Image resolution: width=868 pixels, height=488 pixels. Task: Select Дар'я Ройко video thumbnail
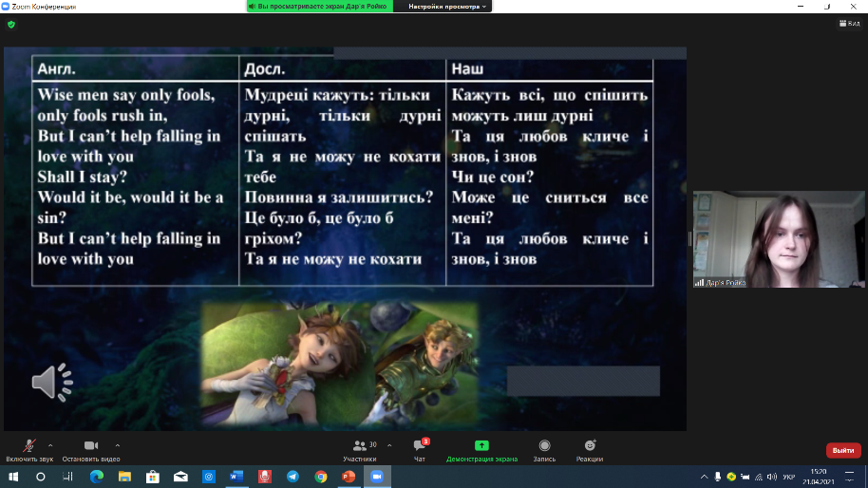click(778, 238)
